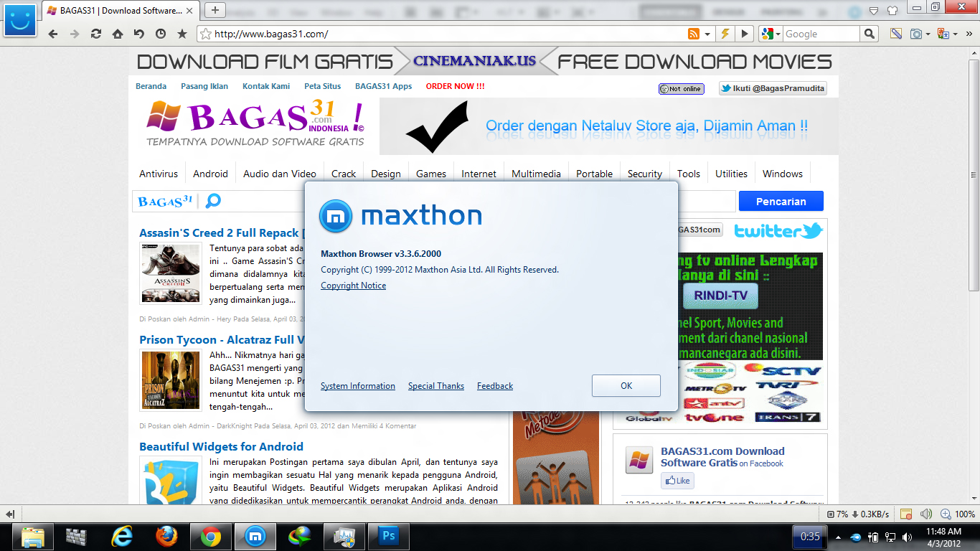Screen dimensions: 980x551
Task: Click the go arrow in address bar
Action: pos(745,34)
